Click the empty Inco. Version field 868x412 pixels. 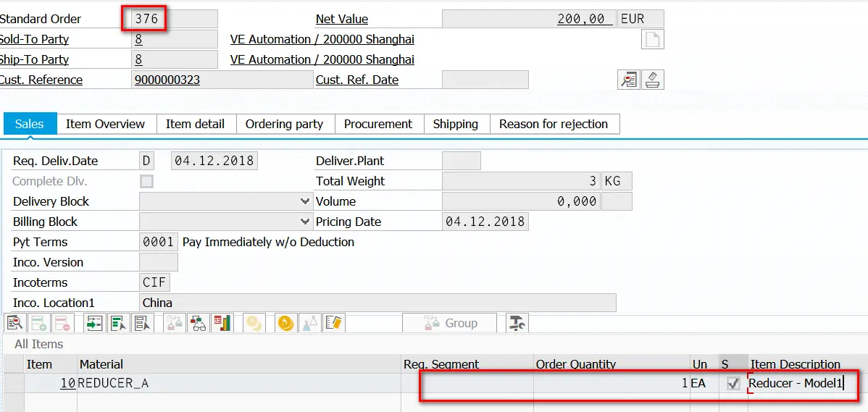click(x=159, y=262)
